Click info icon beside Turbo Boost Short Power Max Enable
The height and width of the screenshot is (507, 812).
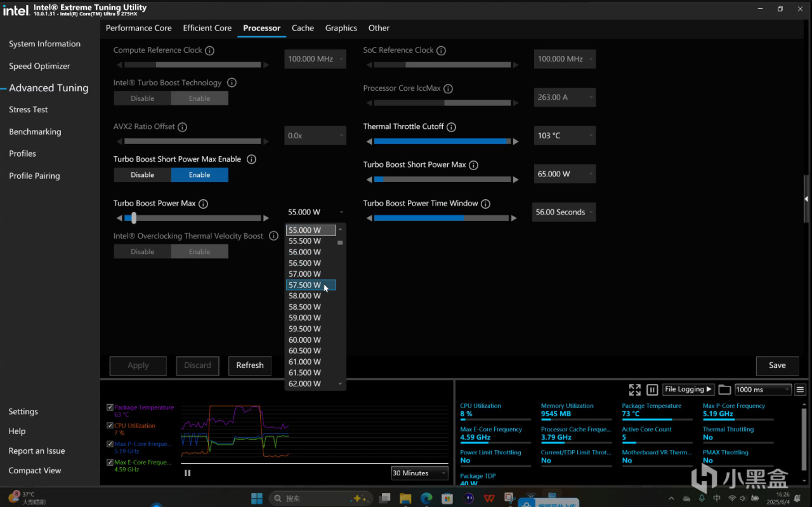pyautogui.click(x=251, y=159)
